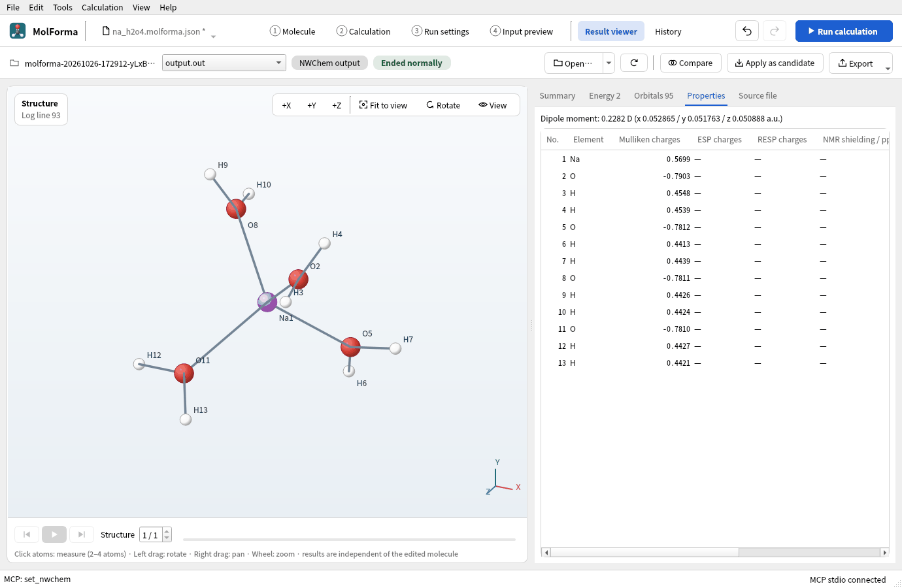902x588 pixels.
Task: Open the File menu
Action: coord(13,7)
